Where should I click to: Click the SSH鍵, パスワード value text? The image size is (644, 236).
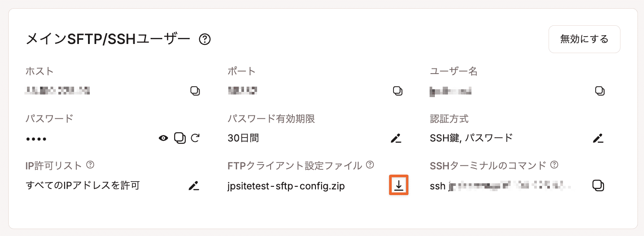[471, 138]
